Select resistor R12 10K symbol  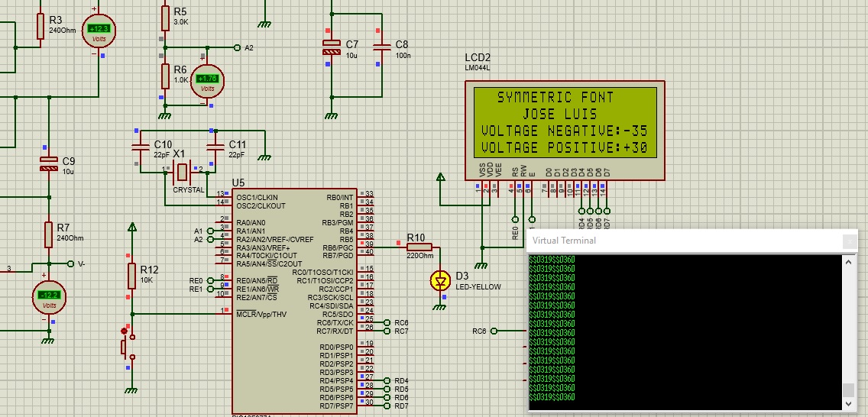[132, 275]
